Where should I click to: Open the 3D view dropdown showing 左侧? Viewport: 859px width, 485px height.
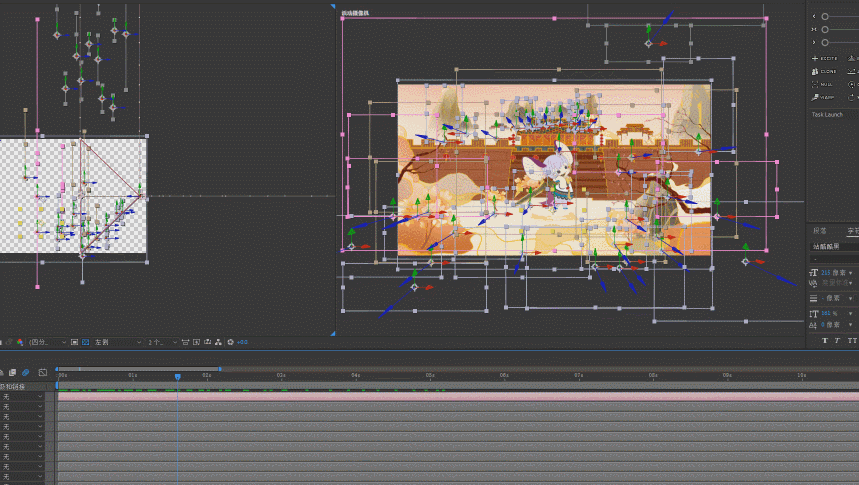point(118,342)
